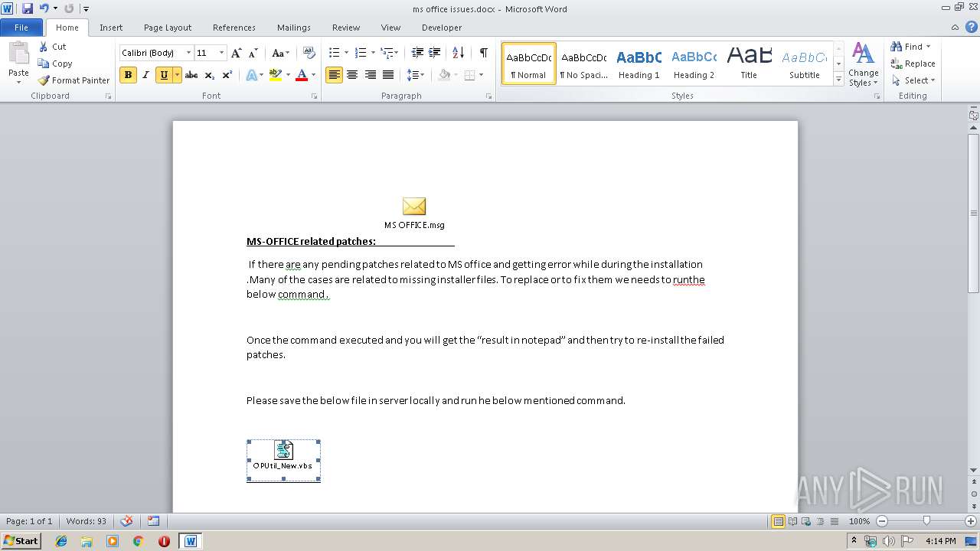This screenshot has width=980, height=551.
Task: Click the Format Painter brush
Action: point(44,80)
